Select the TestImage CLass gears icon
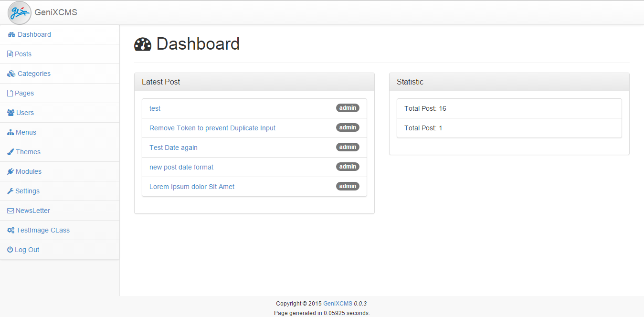 [10, 230]
